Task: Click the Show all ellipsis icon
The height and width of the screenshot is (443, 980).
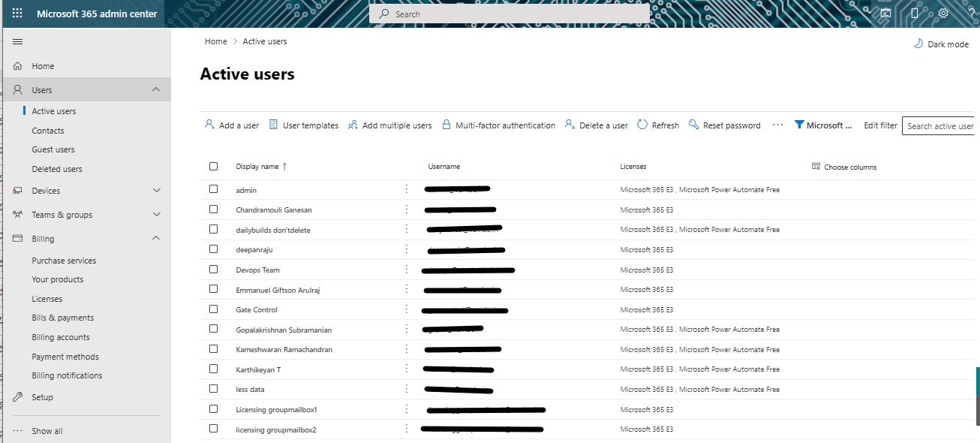Action: pos(17,431)
